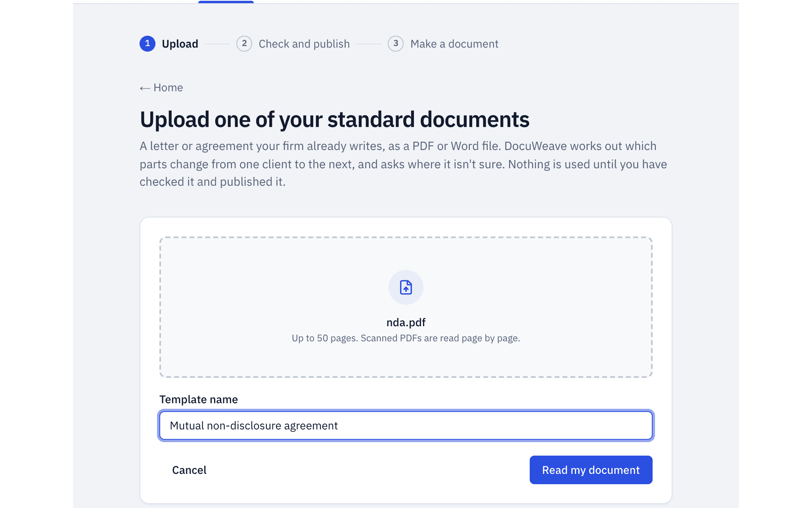Click the Template name input field
The height and width of the screenshot is (508, 812).
[406, 425]
